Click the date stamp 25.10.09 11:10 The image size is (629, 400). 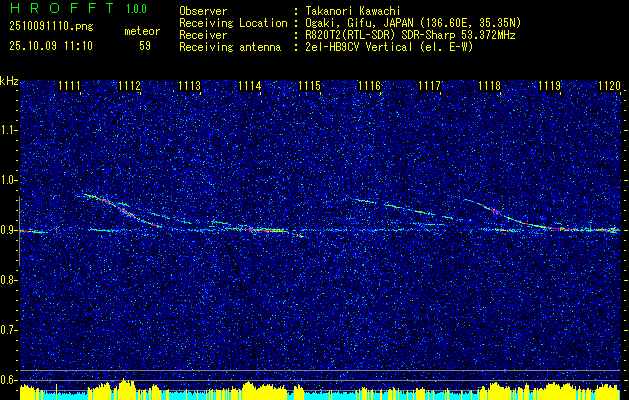51,46
